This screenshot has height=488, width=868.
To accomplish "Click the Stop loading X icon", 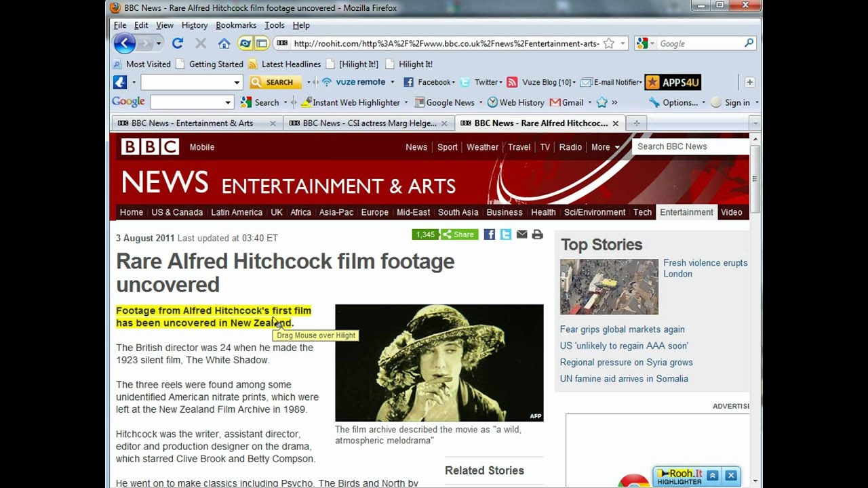I will tap(201, 43).
